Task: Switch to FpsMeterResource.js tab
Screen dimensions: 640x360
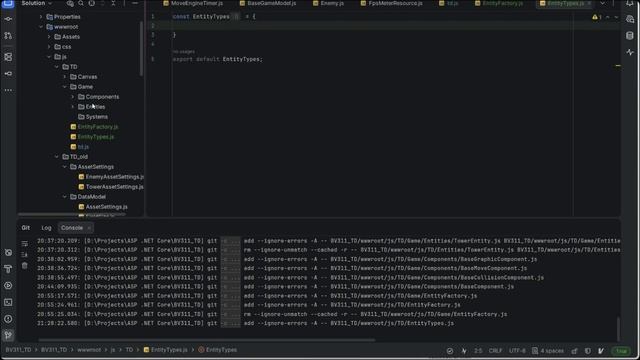Action: point(392,3)
